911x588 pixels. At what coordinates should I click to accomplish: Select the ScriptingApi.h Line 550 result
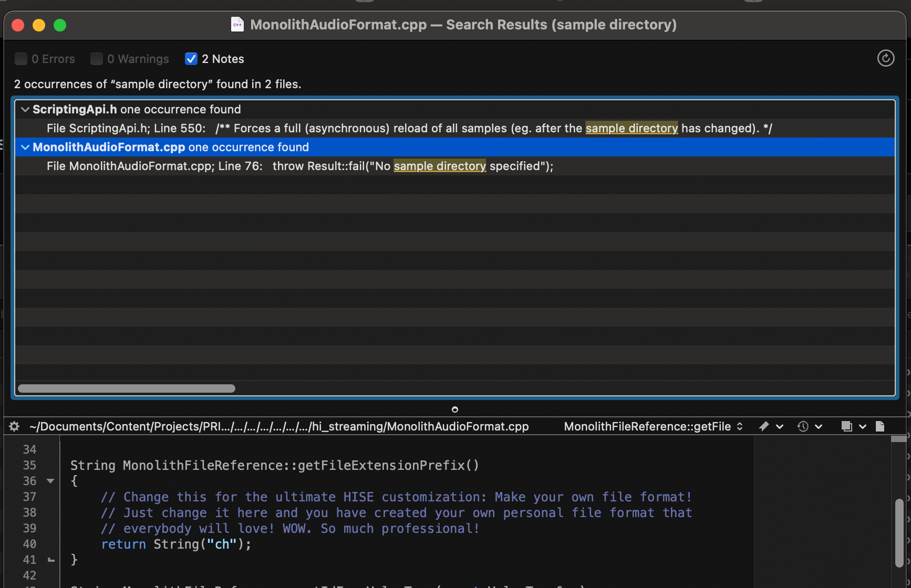(455, 128)
